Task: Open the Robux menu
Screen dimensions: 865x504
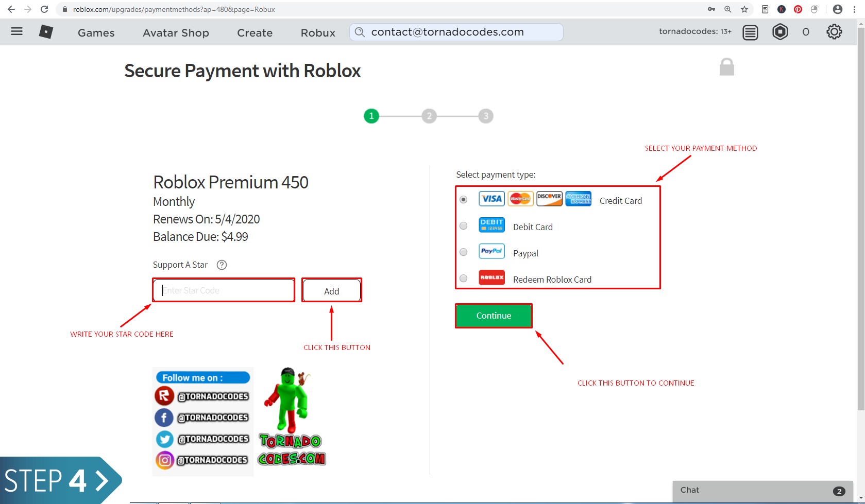Action: [318, 32]
